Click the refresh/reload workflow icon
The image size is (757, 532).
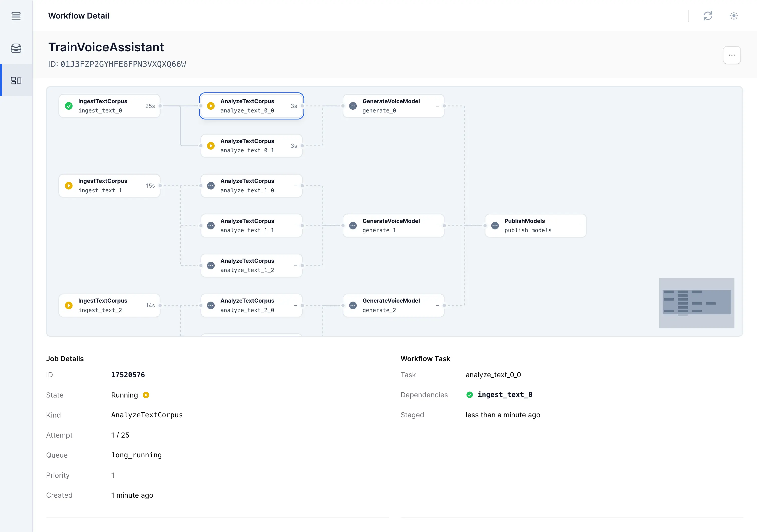[x=707, y=16]
